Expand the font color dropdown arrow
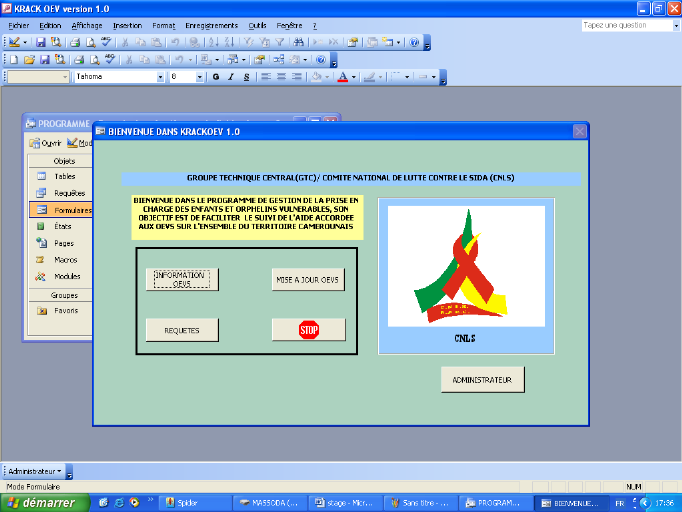Image resolution: width=682 pixels, height=512 pixels. [x=353, y=77]
